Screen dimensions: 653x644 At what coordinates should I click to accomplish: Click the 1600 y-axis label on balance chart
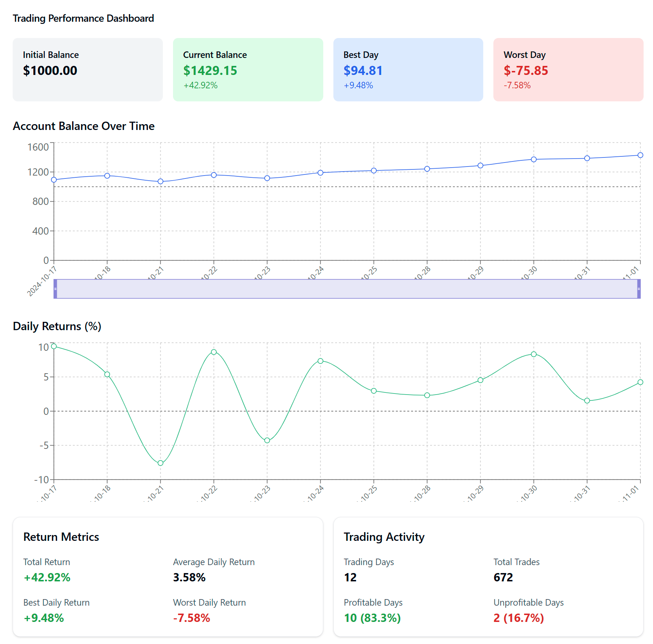click(38, 147)
